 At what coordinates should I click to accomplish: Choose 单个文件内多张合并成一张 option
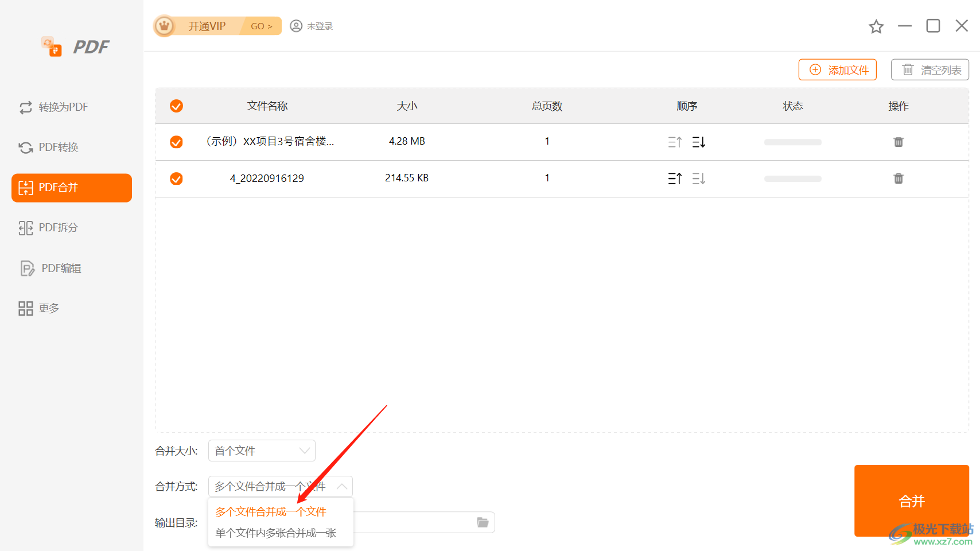(276, 533)
